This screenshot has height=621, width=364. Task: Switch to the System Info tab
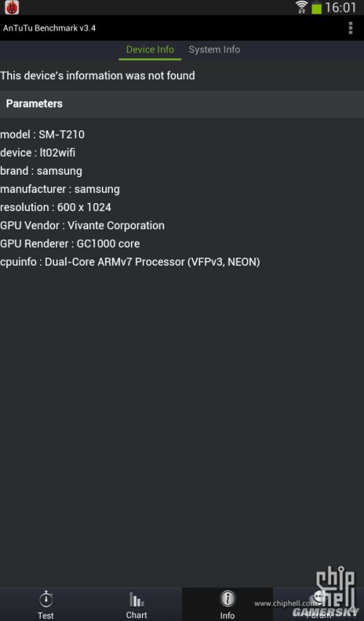pos(214,50)
